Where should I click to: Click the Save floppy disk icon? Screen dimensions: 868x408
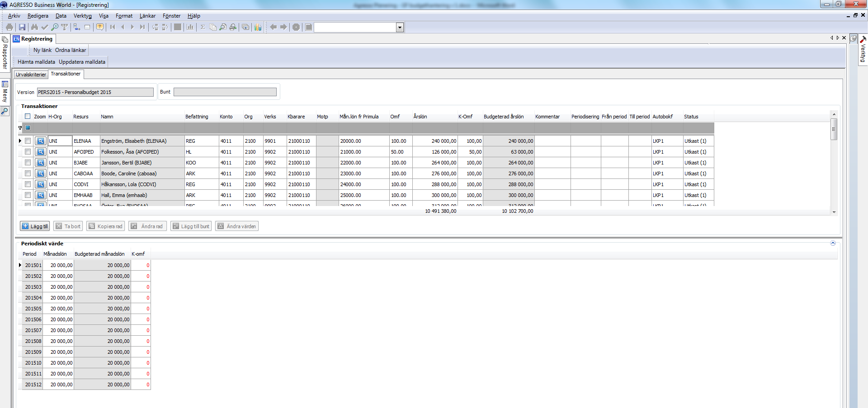[22, 27]
